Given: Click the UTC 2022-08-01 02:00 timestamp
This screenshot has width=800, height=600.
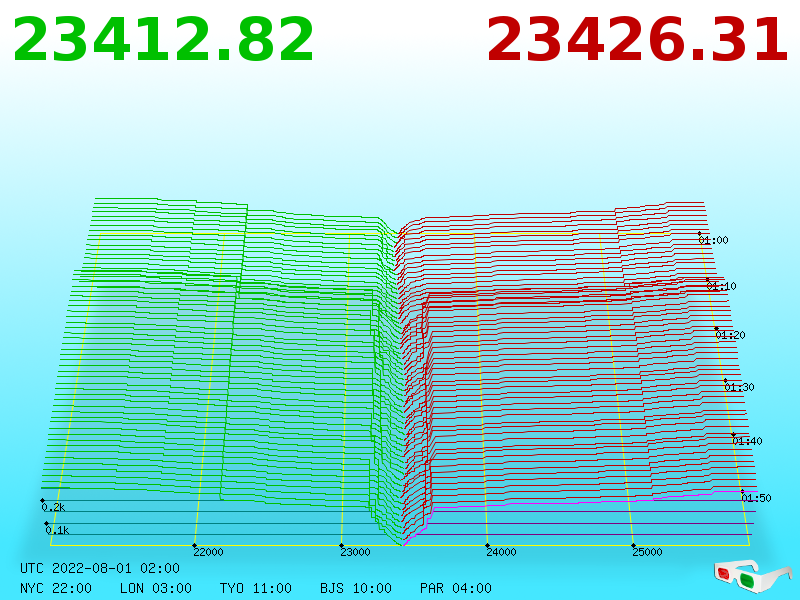Looking at the screenshot, I should coord(100,568).
